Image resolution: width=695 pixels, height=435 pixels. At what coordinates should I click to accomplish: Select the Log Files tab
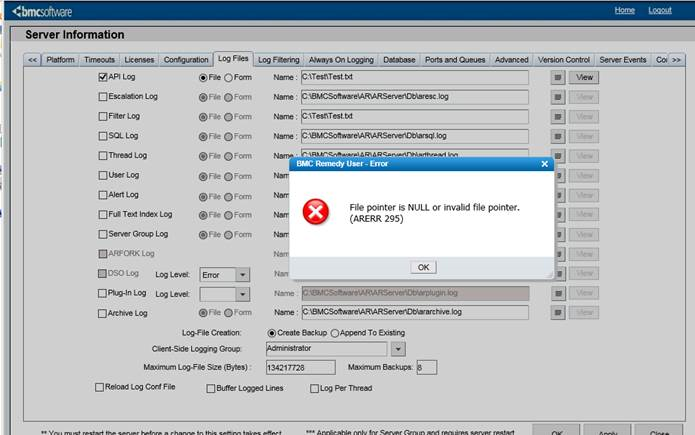(x=233, y=59)
